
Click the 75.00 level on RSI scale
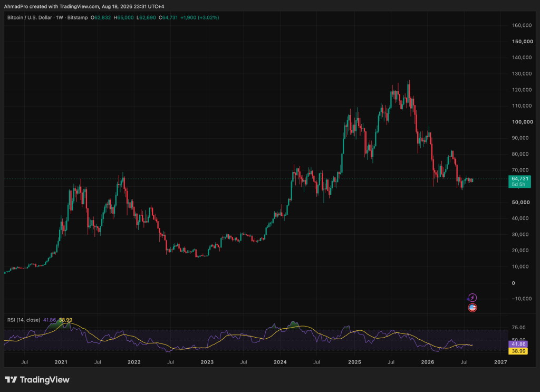[518, 328]
